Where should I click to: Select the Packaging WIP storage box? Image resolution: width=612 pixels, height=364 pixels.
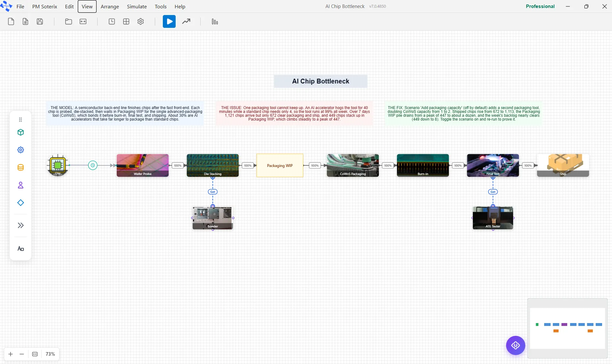(280, 165)
